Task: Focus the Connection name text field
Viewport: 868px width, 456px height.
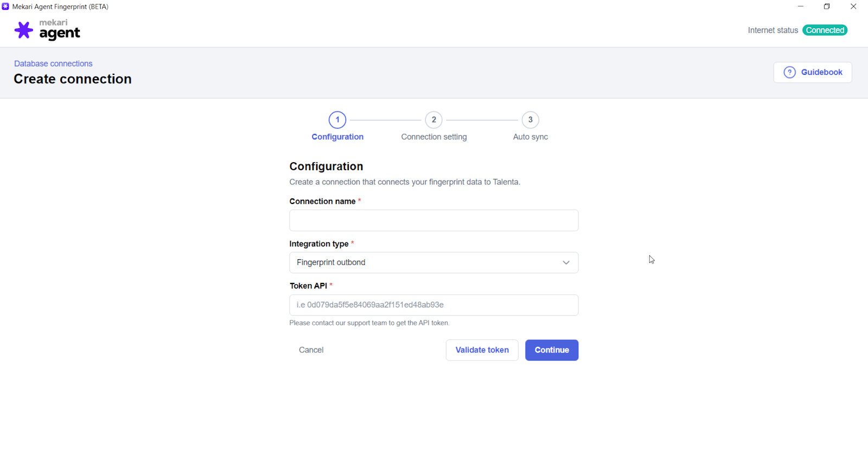Action: pos(433,221)
